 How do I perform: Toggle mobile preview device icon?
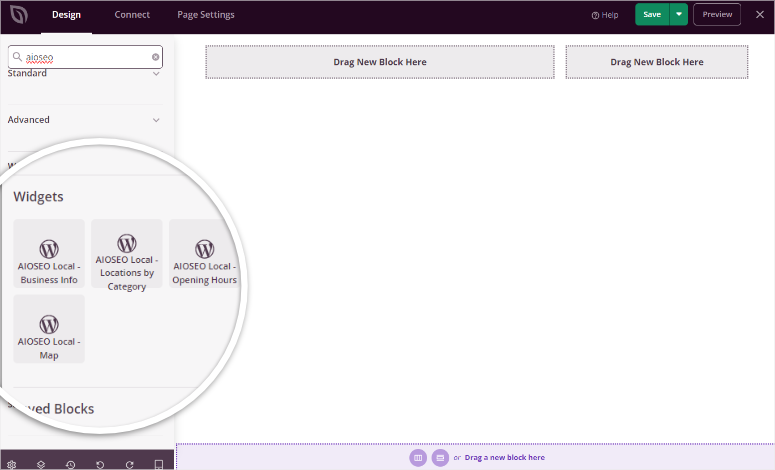pos(159,465)
